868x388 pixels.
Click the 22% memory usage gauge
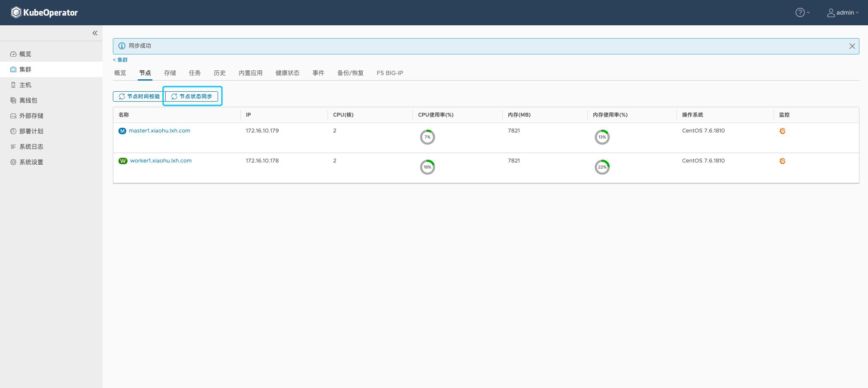coord(602,167)
